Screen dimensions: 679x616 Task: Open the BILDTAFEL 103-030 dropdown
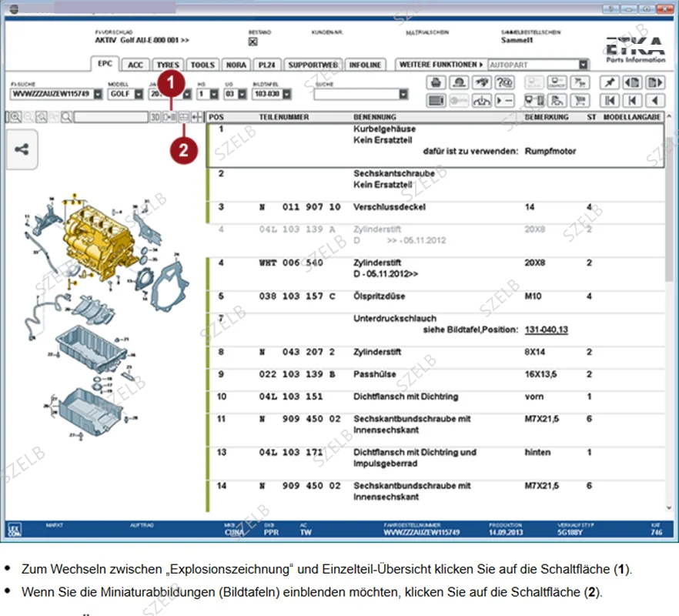tap(286, 94)
